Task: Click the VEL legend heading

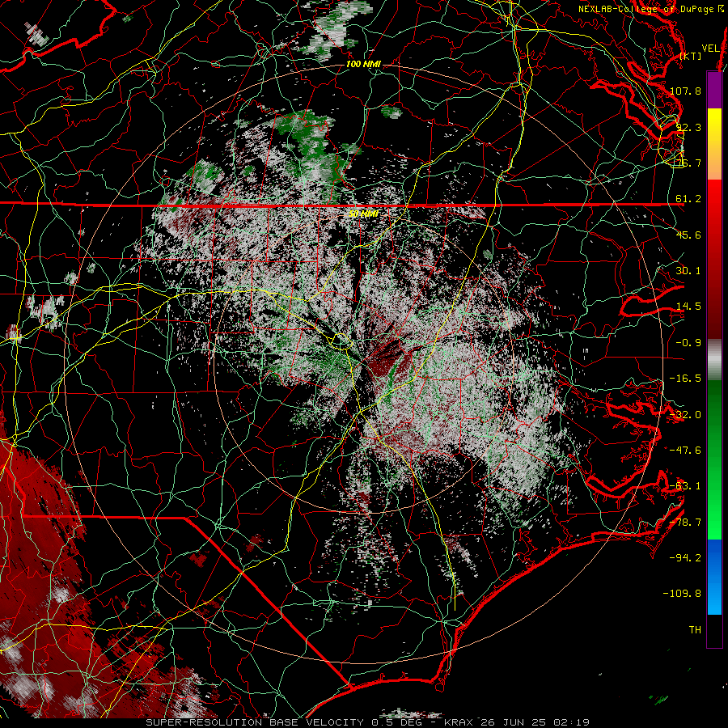Action: (711, 49)
